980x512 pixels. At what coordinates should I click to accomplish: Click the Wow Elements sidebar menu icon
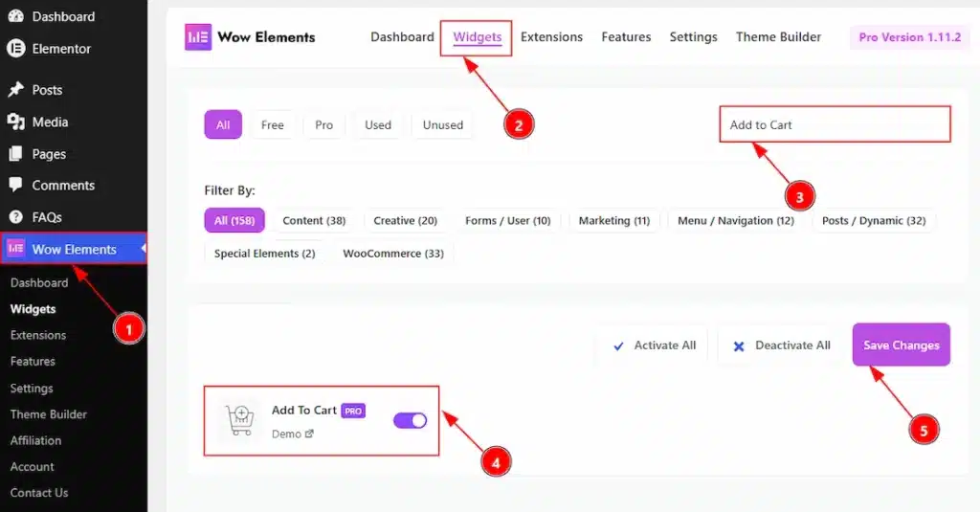click(15, 249)
